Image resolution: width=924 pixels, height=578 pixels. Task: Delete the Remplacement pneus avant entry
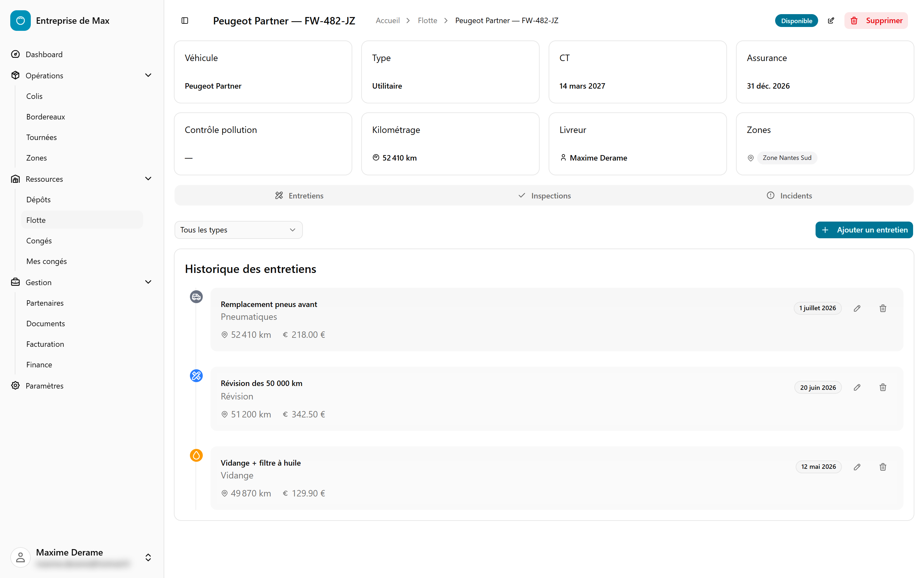(x=883, y=308)
